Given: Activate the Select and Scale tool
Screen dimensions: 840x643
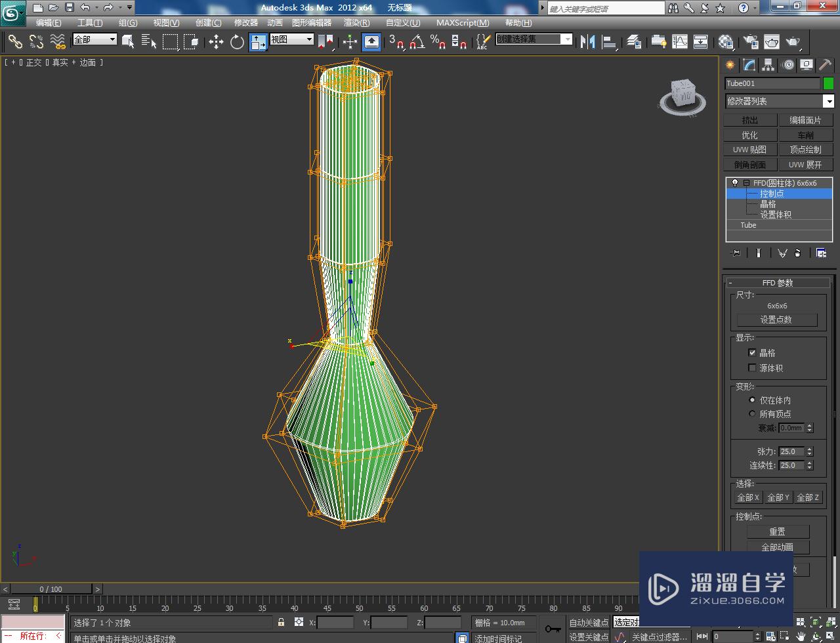Looking at the screenshot, I should point(258,42).
